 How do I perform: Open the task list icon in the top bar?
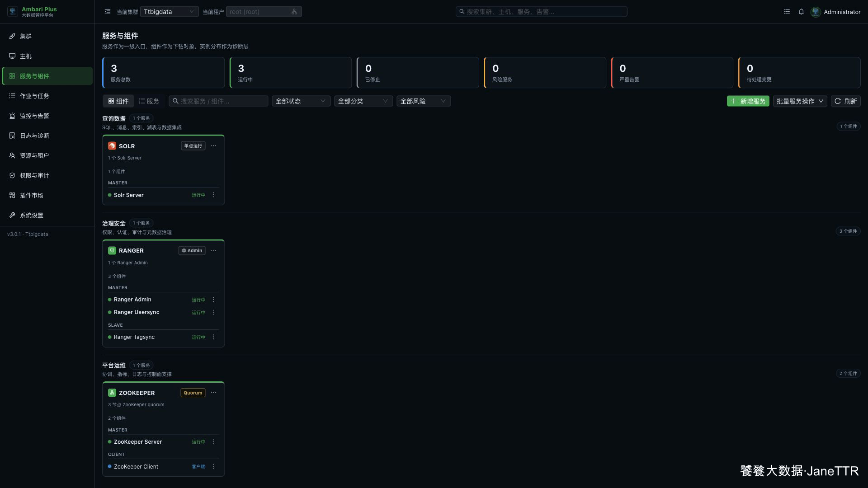tap(787, 12)
